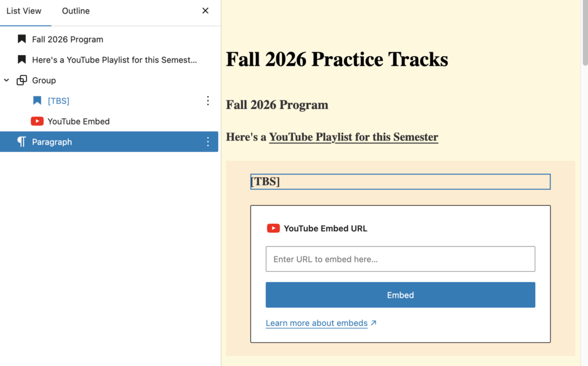
Task: Click the vertical scrollbar thumb on the editor
Action: (x=585, y=34)
